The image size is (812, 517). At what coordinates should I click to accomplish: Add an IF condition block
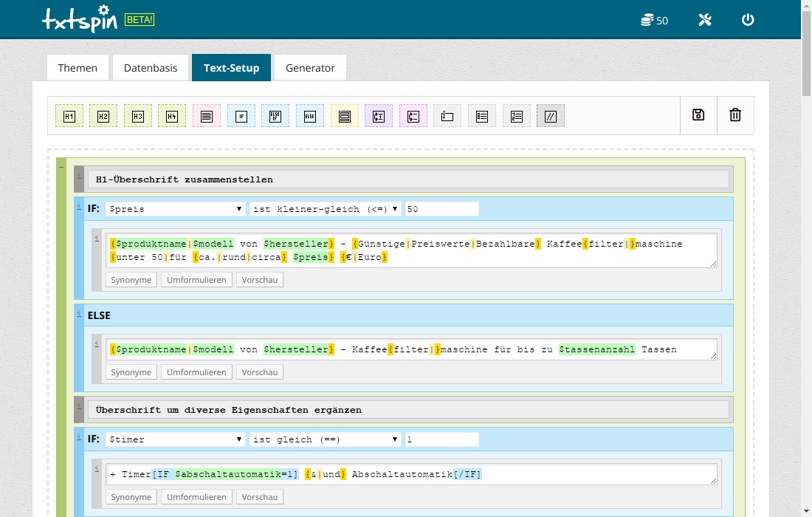pos(241,116)
